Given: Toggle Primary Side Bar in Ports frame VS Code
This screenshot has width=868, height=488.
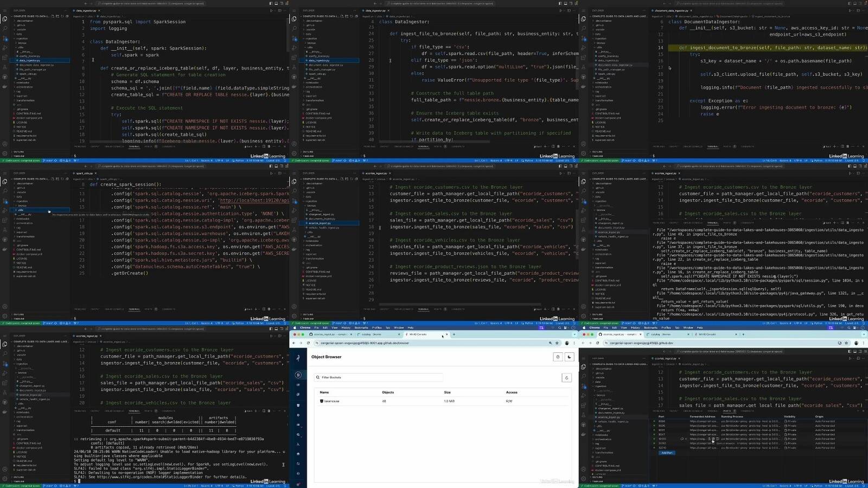Looking at the screenshot, I should (850, 351).
